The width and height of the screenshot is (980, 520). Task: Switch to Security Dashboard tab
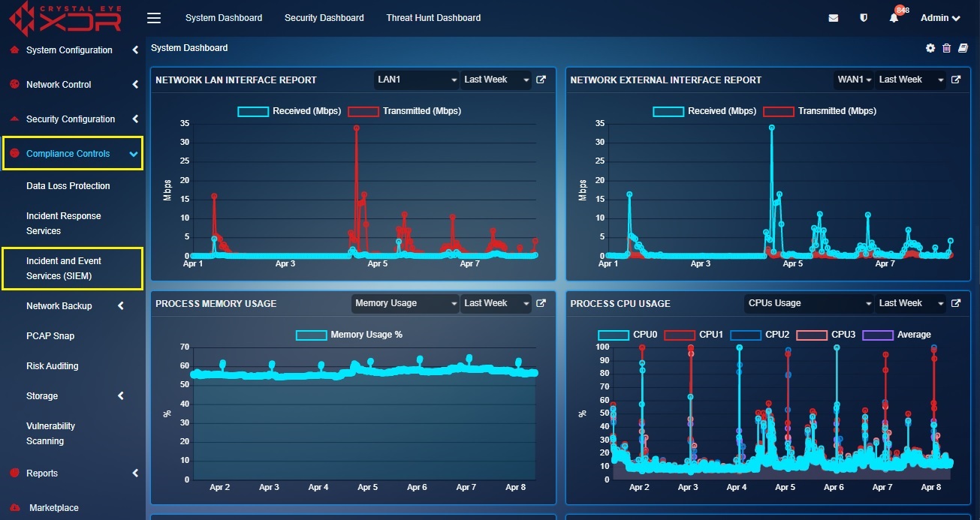[x=324, y=18]
